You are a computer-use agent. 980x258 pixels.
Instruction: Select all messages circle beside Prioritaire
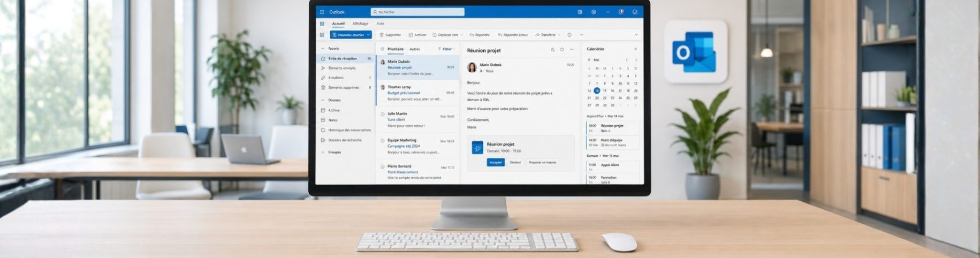click(382, 49)
